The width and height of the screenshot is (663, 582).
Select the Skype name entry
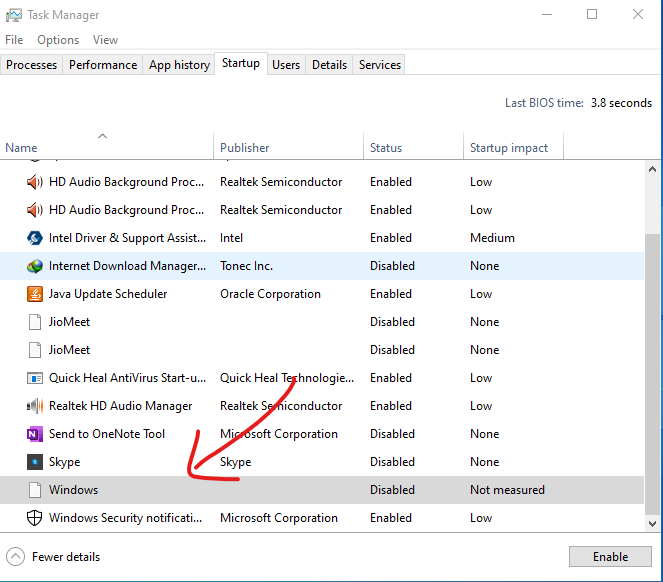pyautogui.click(x=64, y=462)
